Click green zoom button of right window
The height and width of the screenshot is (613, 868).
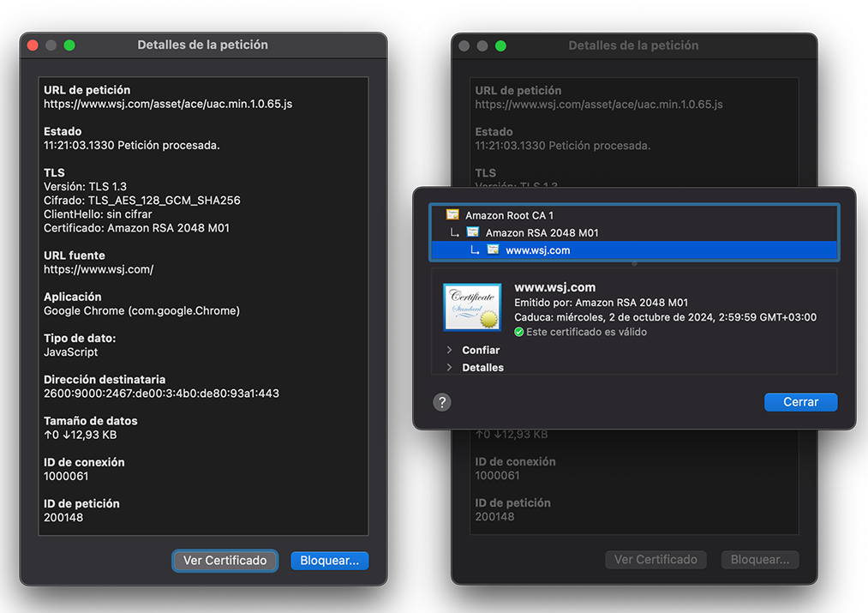pyautogui.click(x=500, y=46)
